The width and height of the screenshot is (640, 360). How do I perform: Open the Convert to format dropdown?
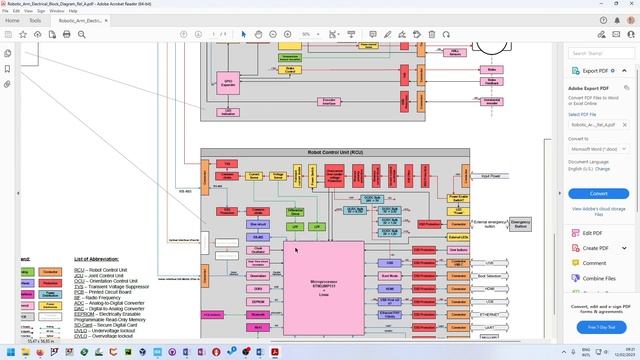click(x=598, y=149)
